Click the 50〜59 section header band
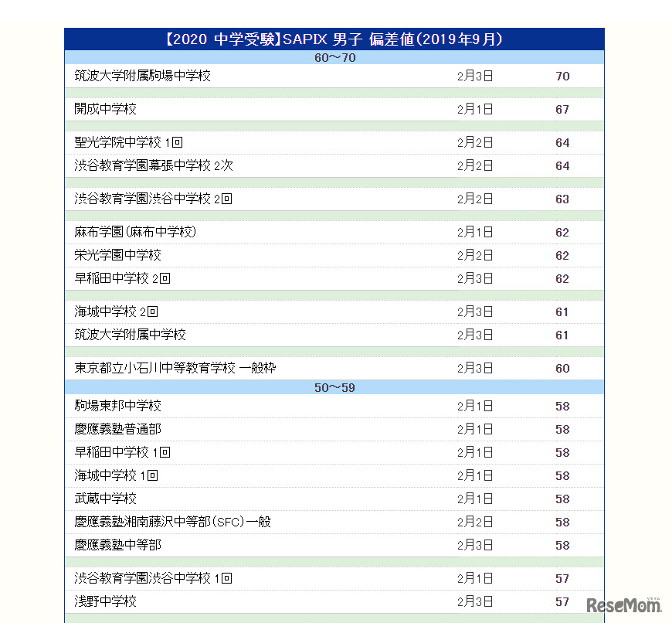Viewport: 672px width, 623px height. pyautogui.click(x=336, y=387)
